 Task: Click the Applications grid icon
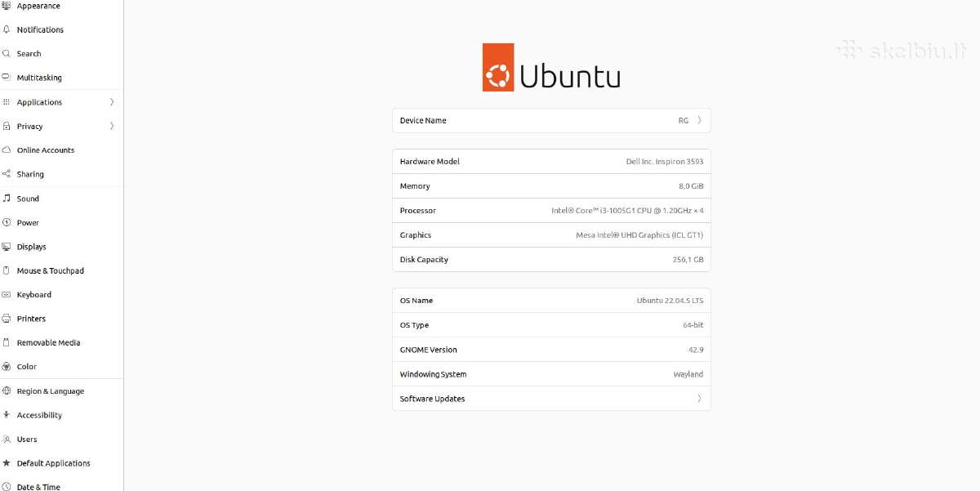click(7, 102)
